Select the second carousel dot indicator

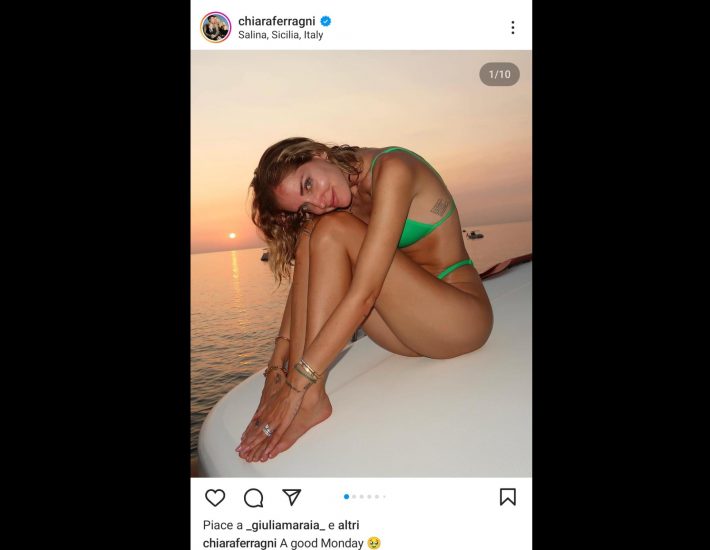[354, 497]
